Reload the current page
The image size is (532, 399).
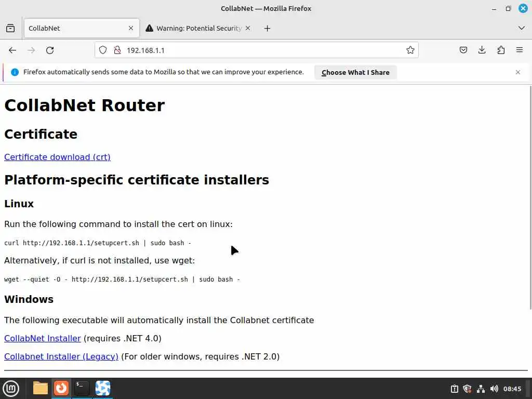50,50
